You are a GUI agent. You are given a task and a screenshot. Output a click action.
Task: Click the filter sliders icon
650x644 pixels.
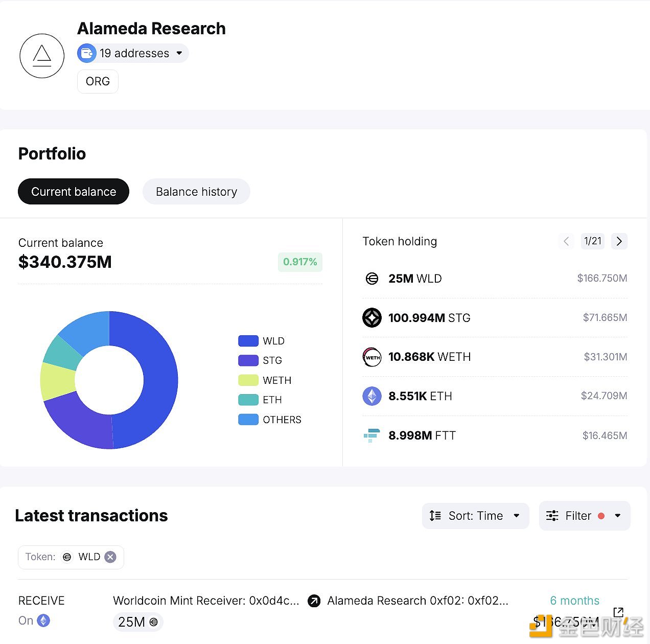[x=552, y=516]
